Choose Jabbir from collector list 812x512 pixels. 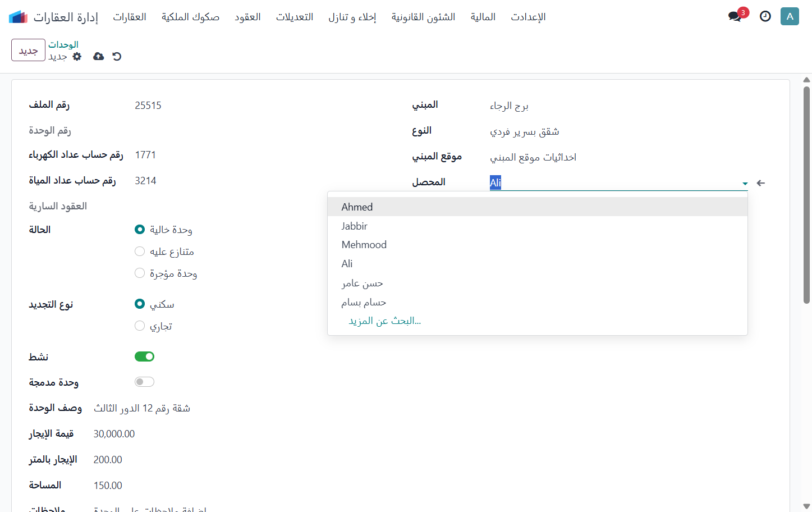pos(538,226)
